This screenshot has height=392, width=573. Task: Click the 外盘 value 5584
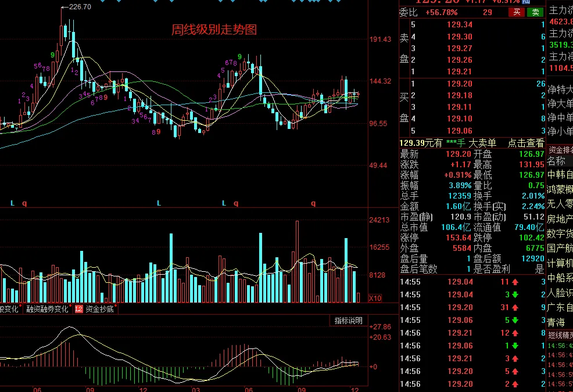tap(462, 249)
